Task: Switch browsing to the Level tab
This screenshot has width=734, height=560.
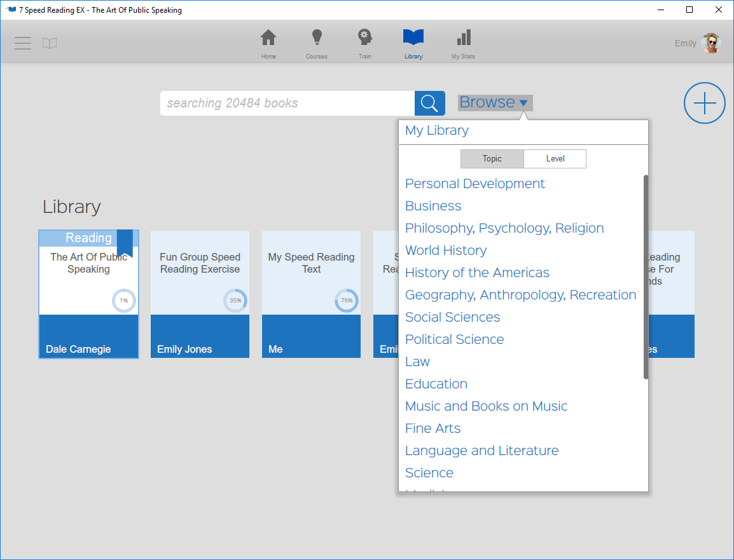Action: pyautogui.click(x=555, y=159)
